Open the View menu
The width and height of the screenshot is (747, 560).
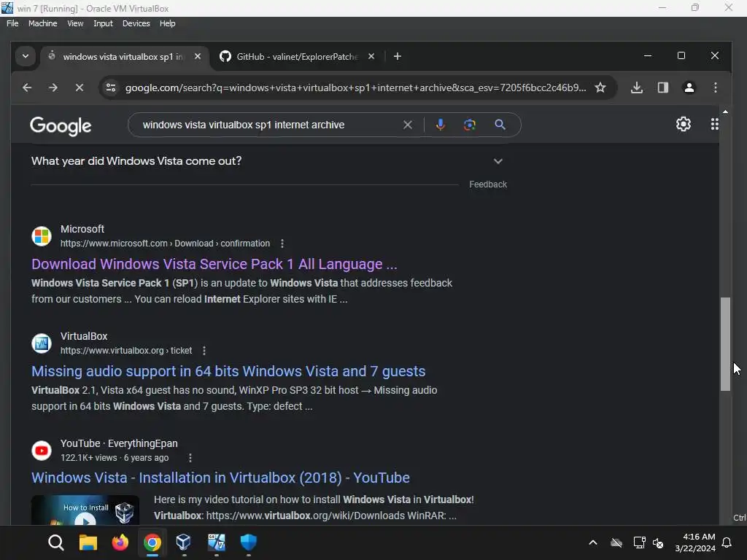[75, 23]
